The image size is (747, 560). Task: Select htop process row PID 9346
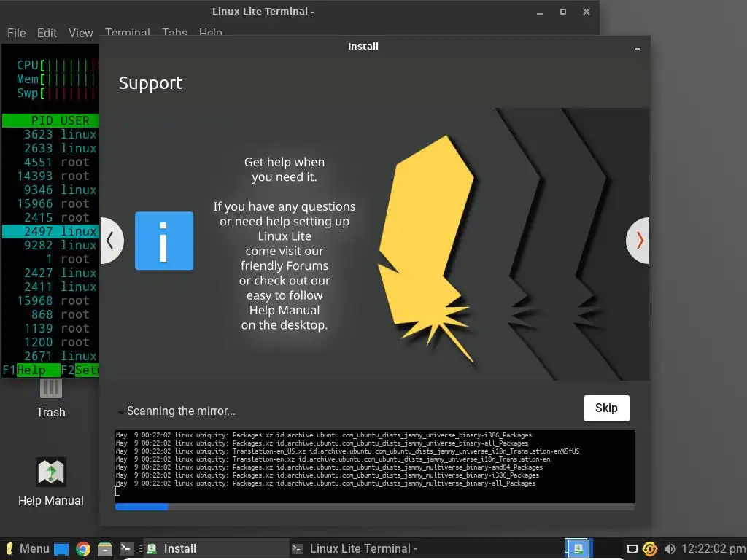click(x=50, y=190)
